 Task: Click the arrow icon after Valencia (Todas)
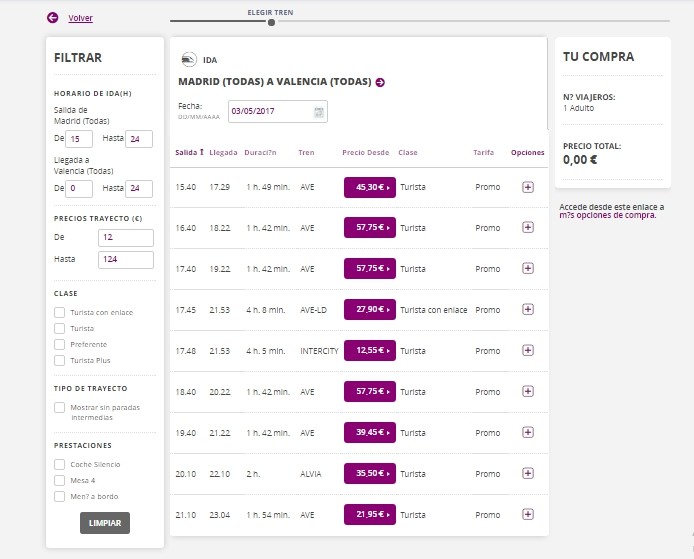pyautogui.click(x=380, y=82)
